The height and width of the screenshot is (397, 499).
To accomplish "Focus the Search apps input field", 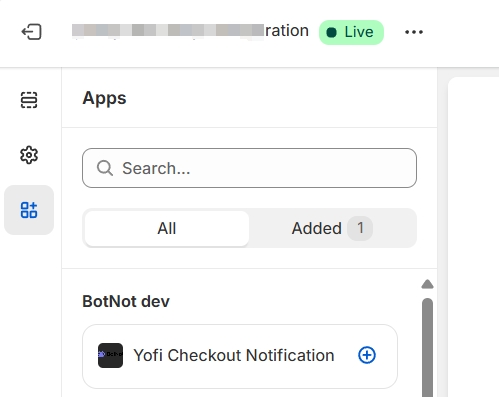I will (x=249, y=168).
